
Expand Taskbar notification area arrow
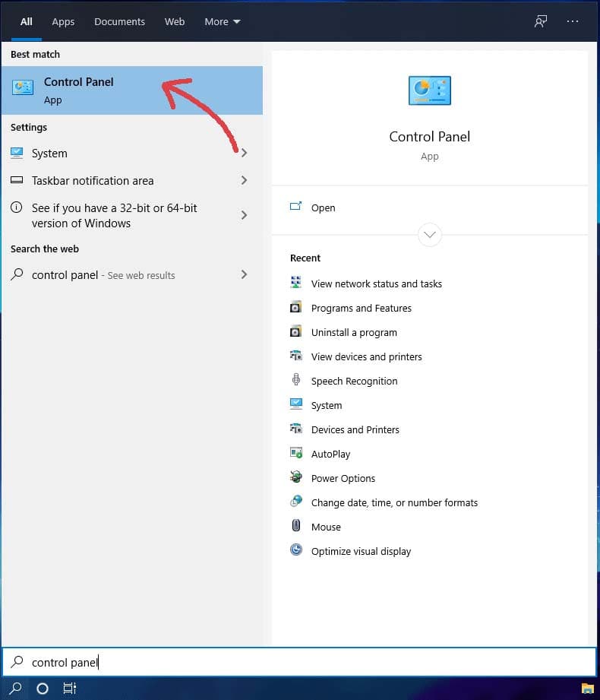coord(244,180)
